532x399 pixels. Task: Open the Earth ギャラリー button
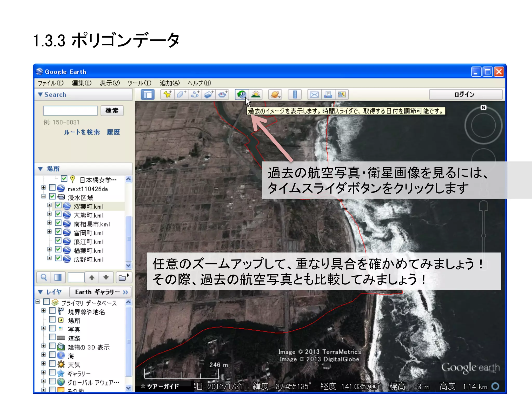[101, 292]
